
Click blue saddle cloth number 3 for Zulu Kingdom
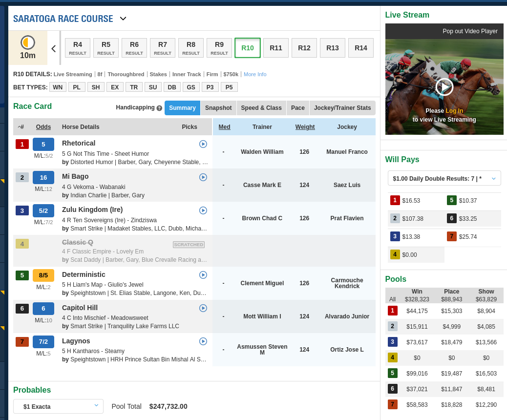click(x=22, y=211)
